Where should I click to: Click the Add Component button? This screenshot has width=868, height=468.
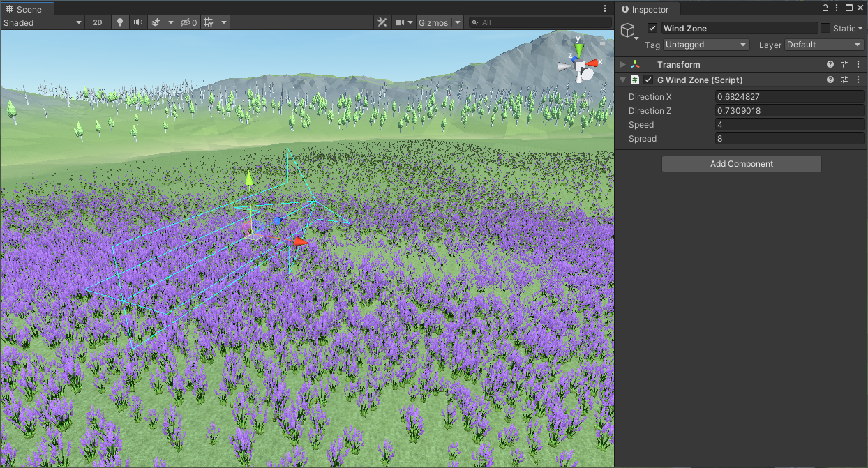pyautogui.click(x=742, y=164)
